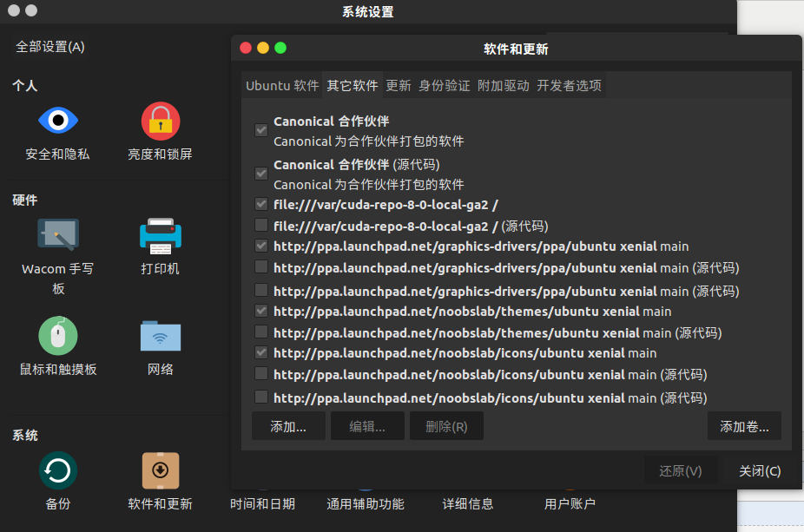Viewport: 804px width, 532px height.
Task: Click 添加... button
Action: 288,426
